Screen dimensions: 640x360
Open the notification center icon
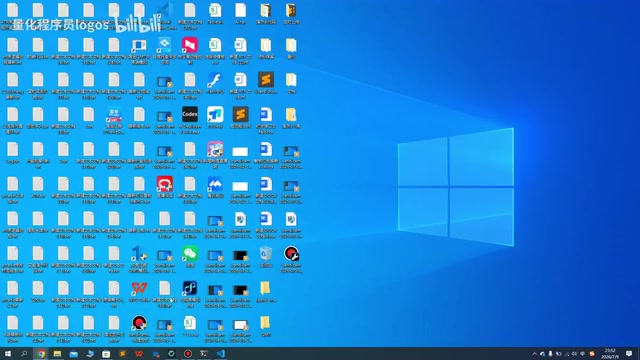tap(629, 353)
